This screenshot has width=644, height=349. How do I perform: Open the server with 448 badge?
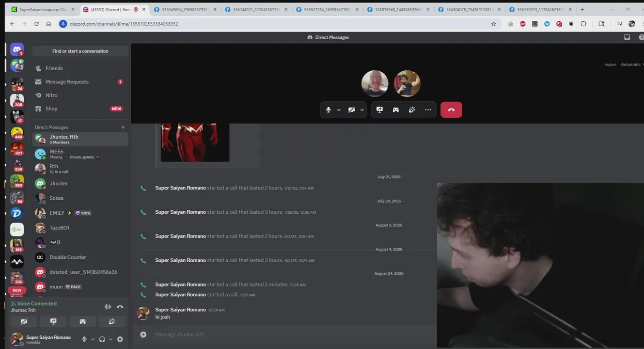[17, 132]
